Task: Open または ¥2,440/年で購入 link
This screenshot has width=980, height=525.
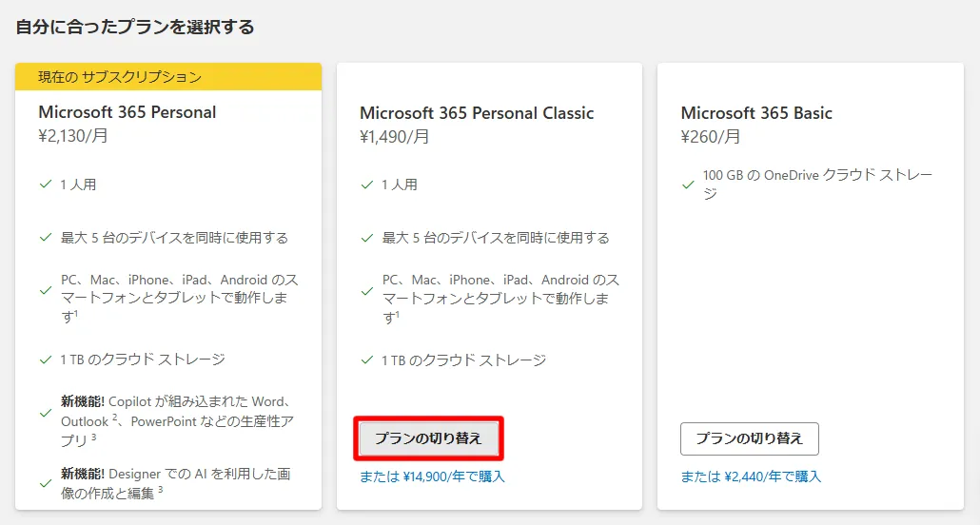Action: tap(751, 476)
